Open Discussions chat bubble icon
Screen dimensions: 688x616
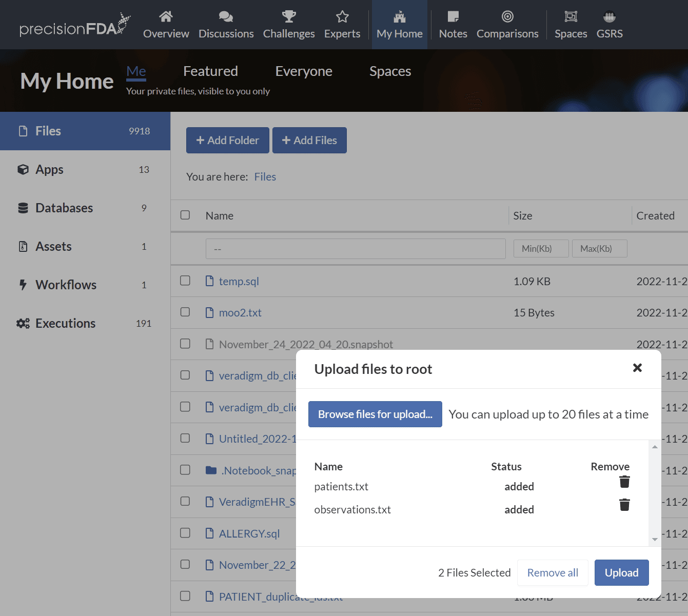point(226,17)
